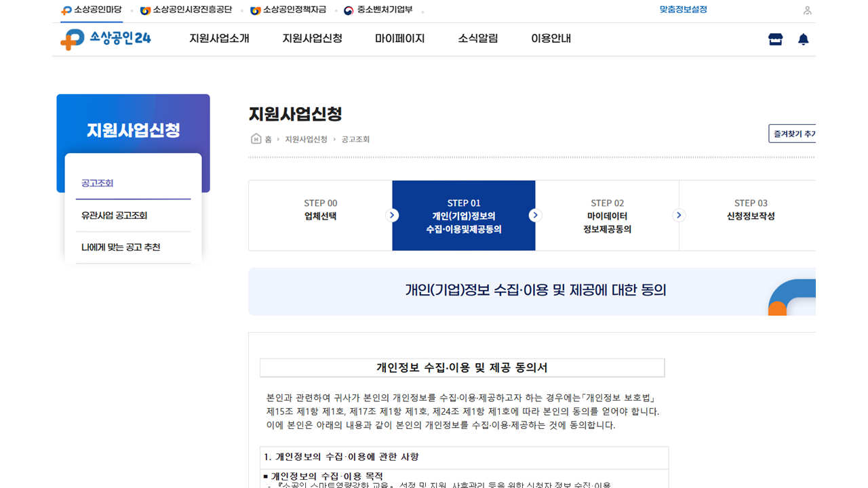Select the arrow after STEP 00
The image size is (868, 488).
pyautogui.click(x=392, y=216)
